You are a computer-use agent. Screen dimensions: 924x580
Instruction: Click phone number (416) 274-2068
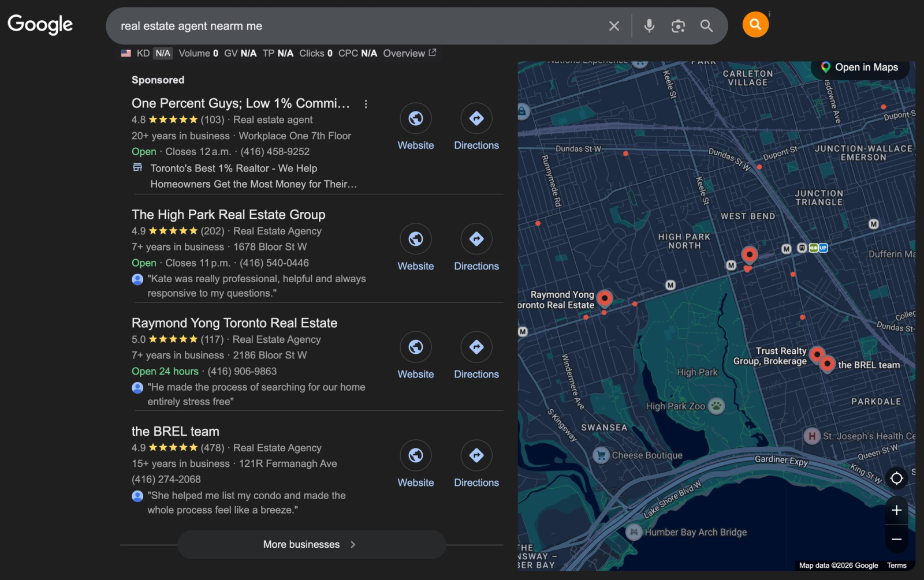pyautogui.click(x=166, y=480)
